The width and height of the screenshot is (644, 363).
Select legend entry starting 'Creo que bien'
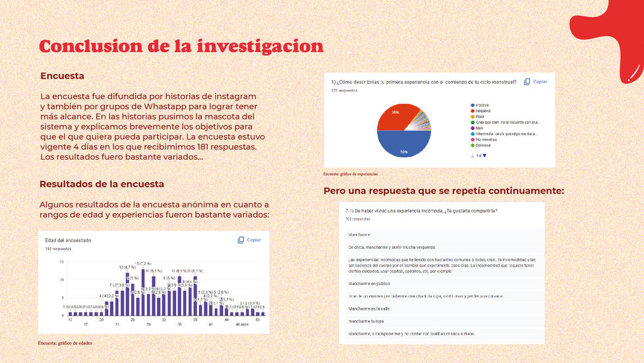point(506,123)
